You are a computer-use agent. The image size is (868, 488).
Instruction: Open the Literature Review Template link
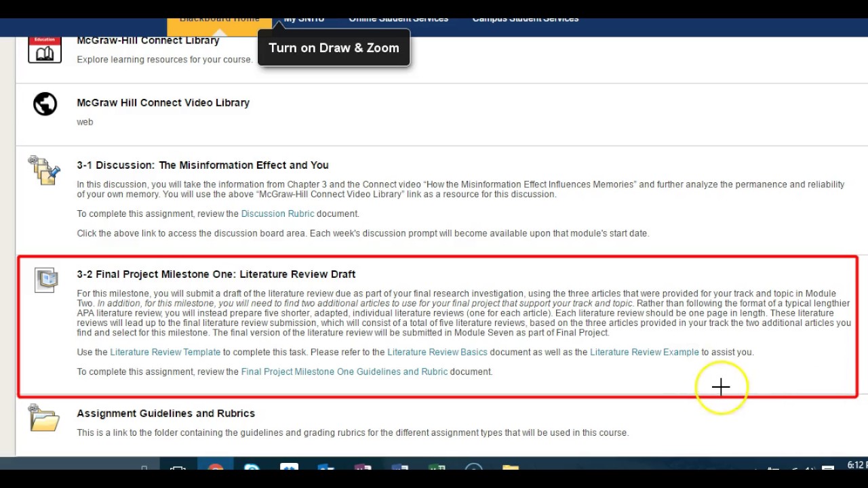point(165,352)
